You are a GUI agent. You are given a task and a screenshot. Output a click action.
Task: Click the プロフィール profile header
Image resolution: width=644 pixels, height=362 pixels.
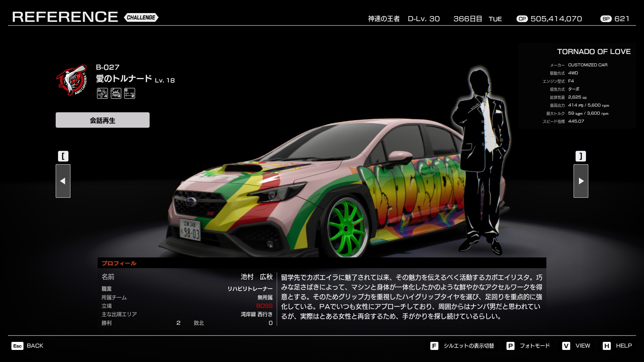coord(119,263)
